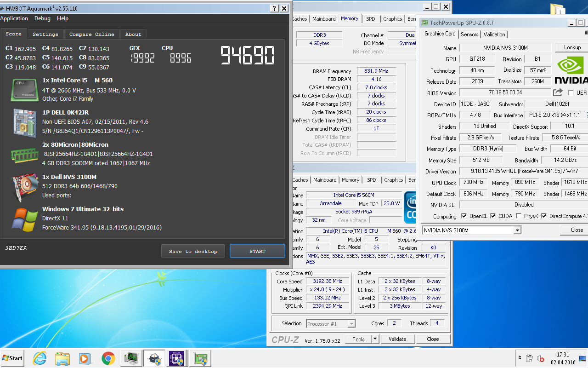Click the Intel Core logo in CPU-Z

click(x=410, y=208)
